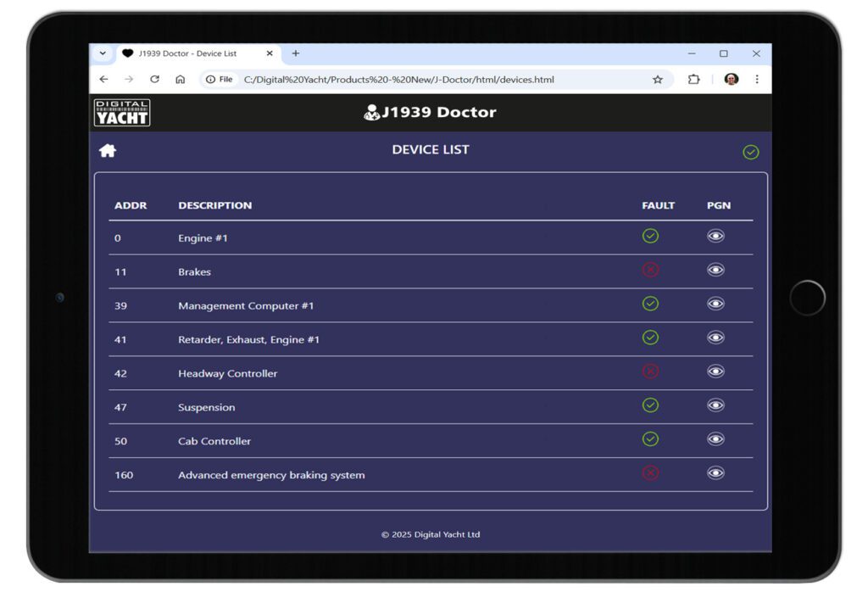Click the Advanced emergency braking system fault icon

coord(650,473)
